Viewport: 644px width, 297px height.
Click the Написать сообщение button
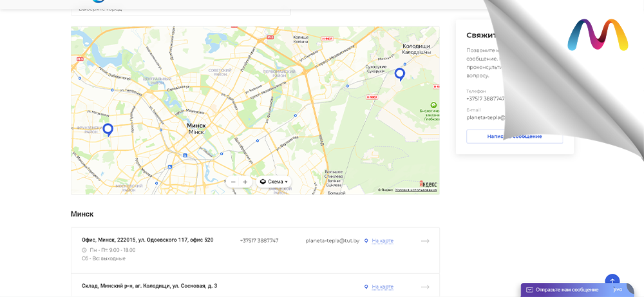pyautogui.click(x=514, y=137)
